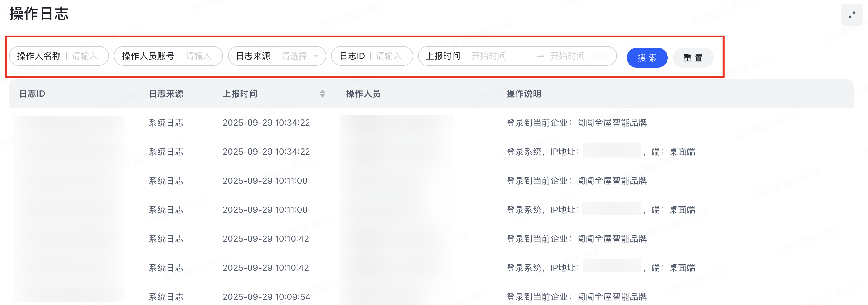This screenshot has width=868, height=305.
Task: Click the 操作日志 page title
Action: (39, 14)
